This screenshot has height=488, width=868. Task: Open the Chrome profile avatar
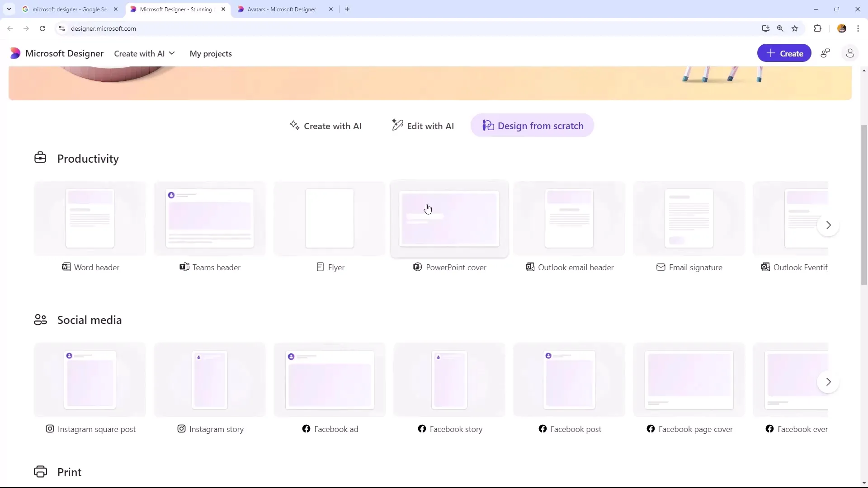click(842, 28)
